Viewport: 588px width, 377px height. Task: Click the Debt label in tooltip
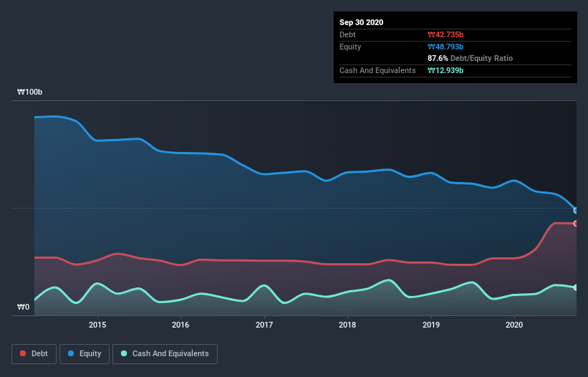coord(347,34)
